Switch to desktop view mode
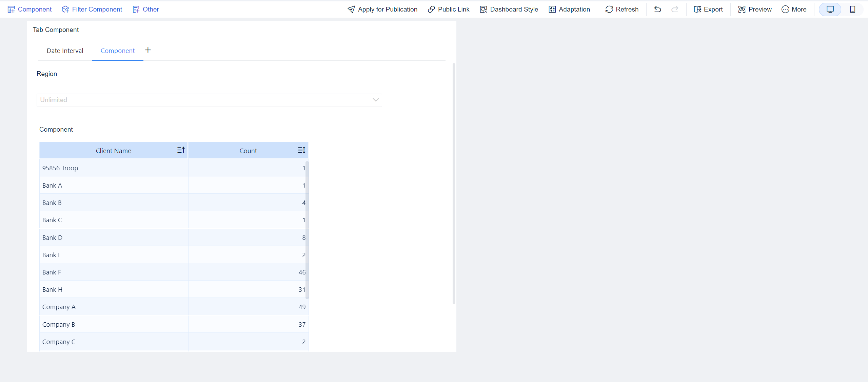This screenshot has height=382, width=868. 830,9
